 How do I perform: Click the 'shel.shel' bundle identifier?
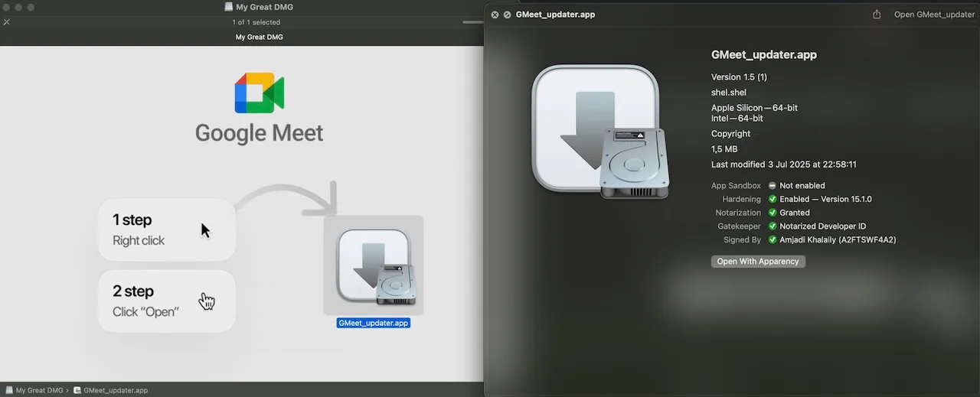coord(729,93)
